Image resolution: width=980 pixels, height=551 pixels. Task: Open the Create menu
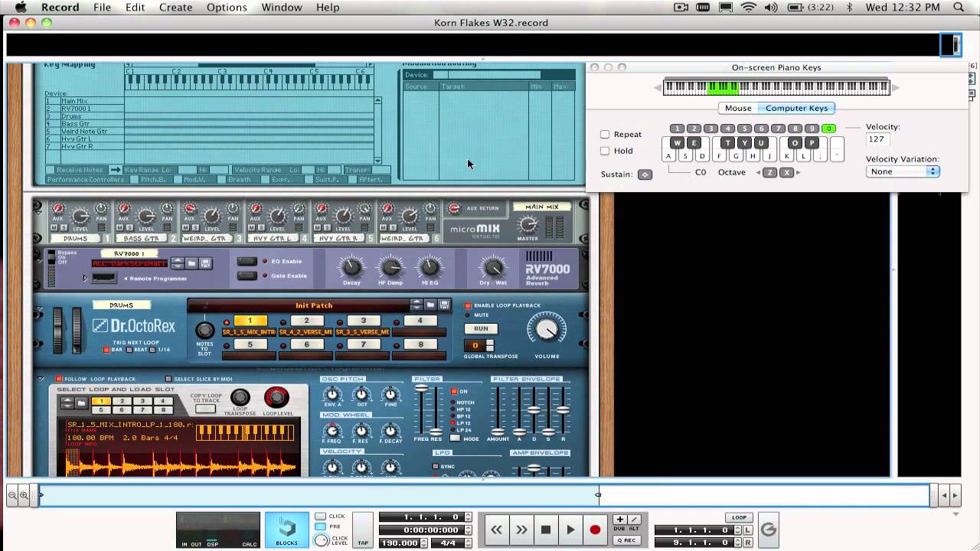click(x=176, y=8)
